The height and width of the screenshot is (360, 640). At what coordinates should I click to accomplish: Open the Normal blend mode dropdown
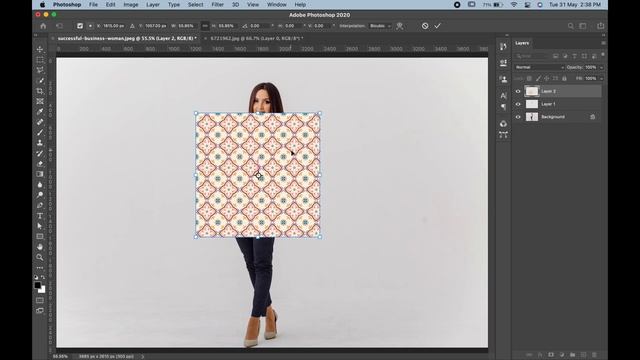click(539, 67)
